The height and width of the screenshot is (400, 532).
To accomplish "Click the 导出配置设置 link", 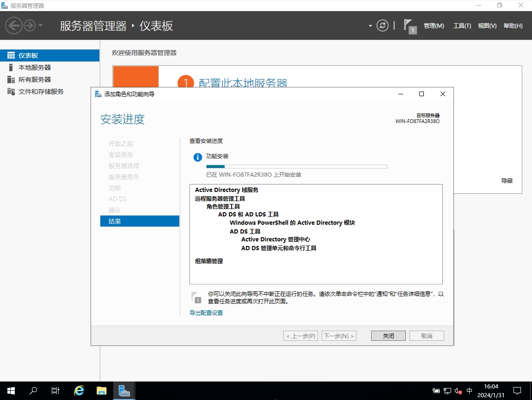I will 206,313.
